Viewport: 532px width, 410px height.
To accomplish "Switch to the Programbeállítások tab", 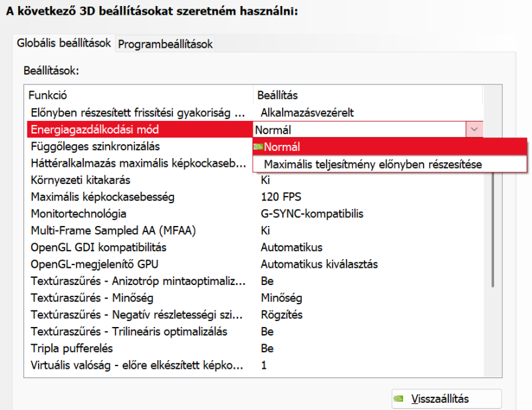I will pyautogui.click(x=166, y=44).
